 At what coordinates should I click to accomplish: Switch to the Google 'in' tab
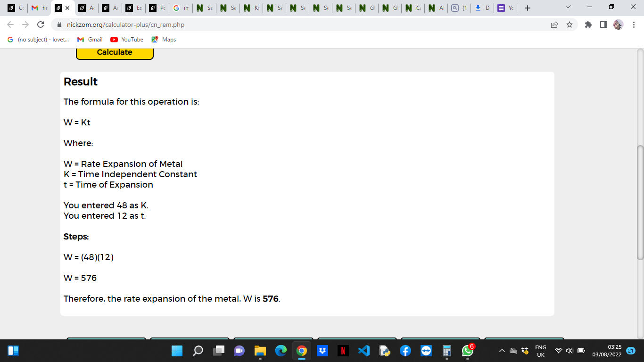181,8
